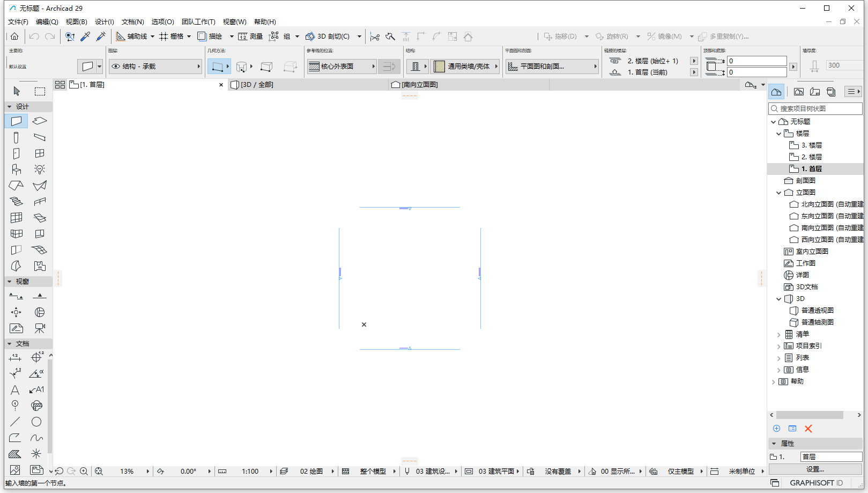
Task: Click the Text tool icon
Action: pyautogui.click(x=15, y=389)
